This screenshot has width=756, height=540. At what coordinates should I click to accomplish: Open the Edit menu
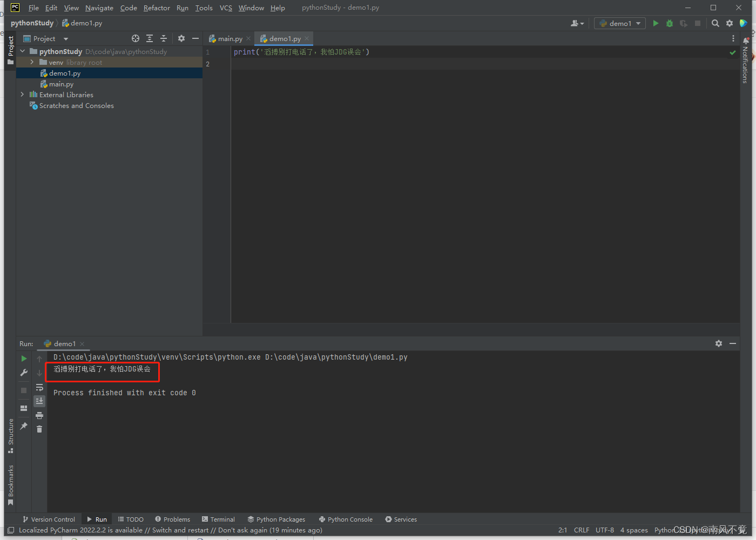coord(51,8)
